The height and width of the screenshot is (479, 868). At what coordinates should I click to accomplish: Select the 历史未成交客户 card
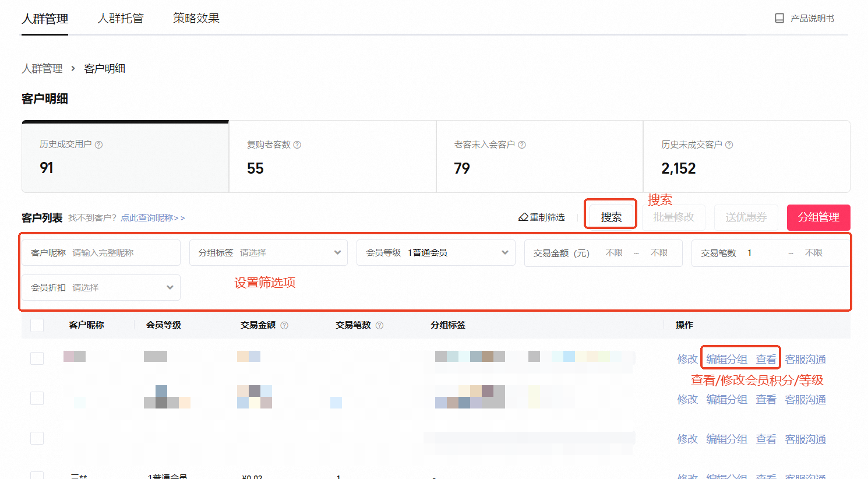pyautogui.click(x=747, y=156)
